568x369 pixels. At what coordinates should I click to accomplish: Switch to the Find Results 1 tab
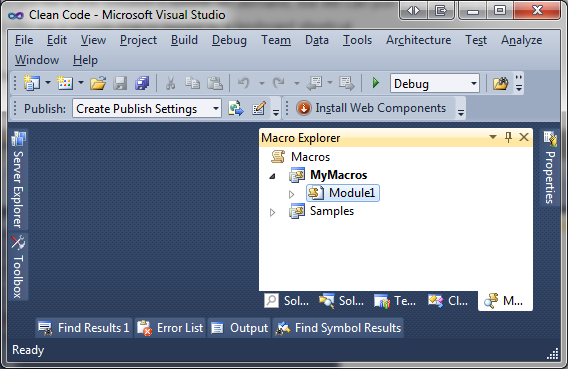pos(84,328)
